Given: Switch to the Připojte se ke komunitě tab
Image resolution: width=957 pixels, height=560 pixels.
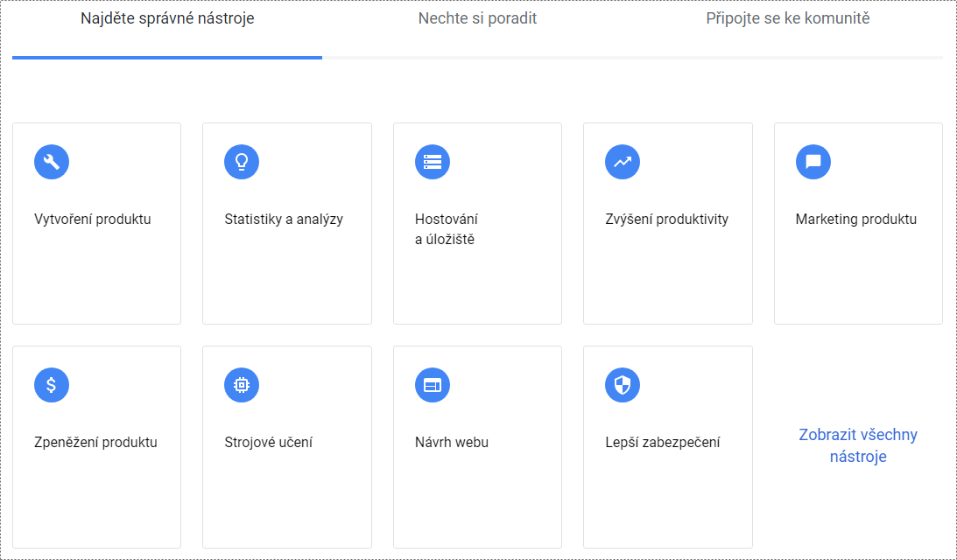Looking at the screenshot, I should click(x=788, y=18).
